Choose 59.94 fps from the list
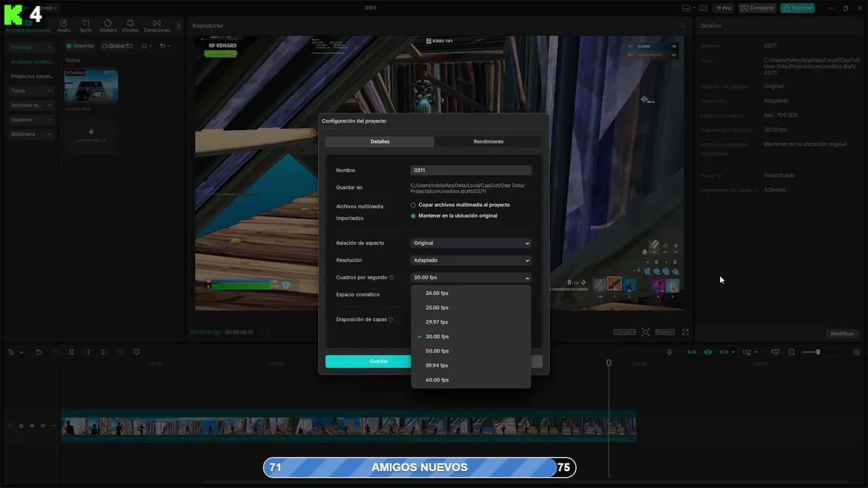 471,365
